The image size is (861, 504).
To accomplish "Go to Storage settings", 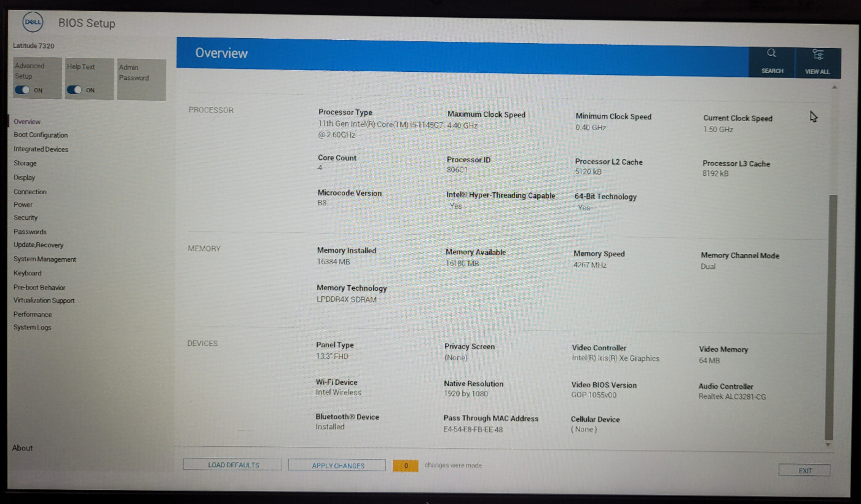I will tap(25, 163).
